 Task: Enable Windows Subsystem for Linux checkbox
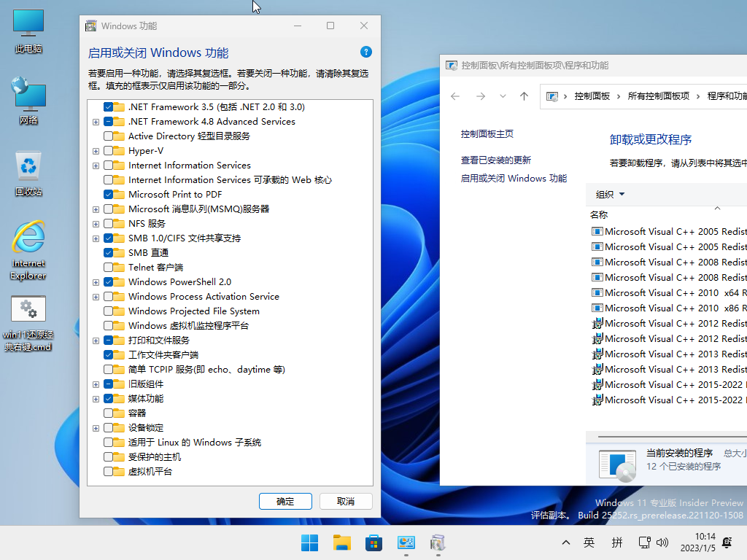[108, 443]
